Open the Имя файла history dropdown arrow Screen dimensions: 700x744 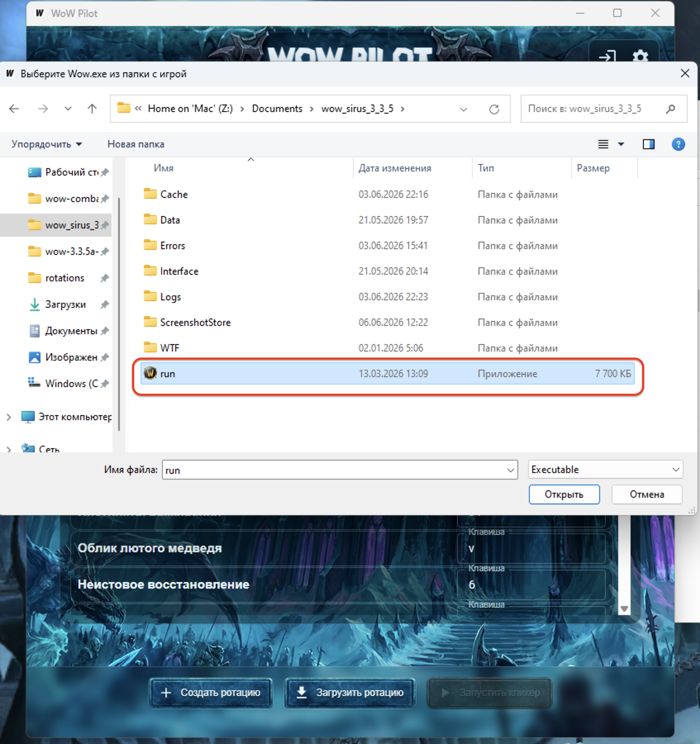tap(511, 470)
